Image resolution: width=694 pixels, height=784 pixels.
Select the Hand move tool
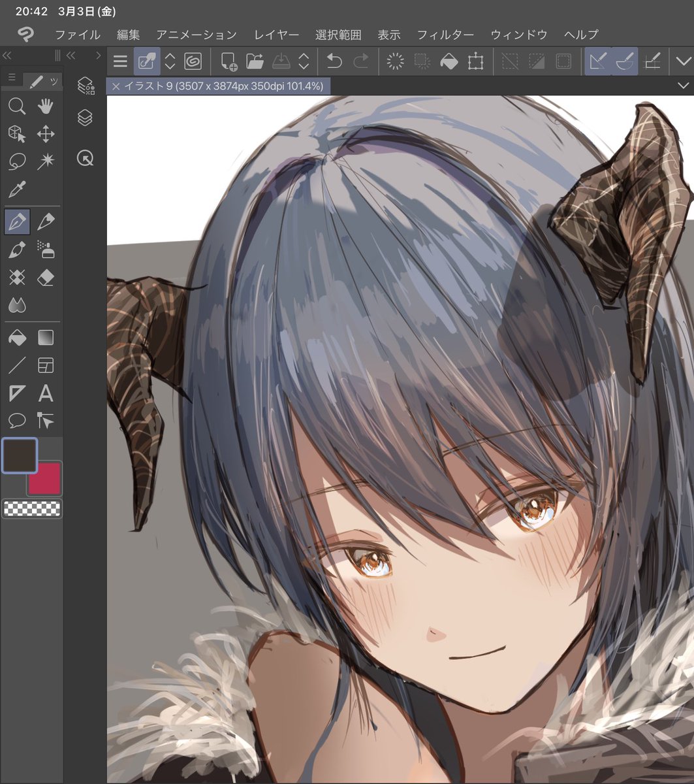(x=45, y=106)
